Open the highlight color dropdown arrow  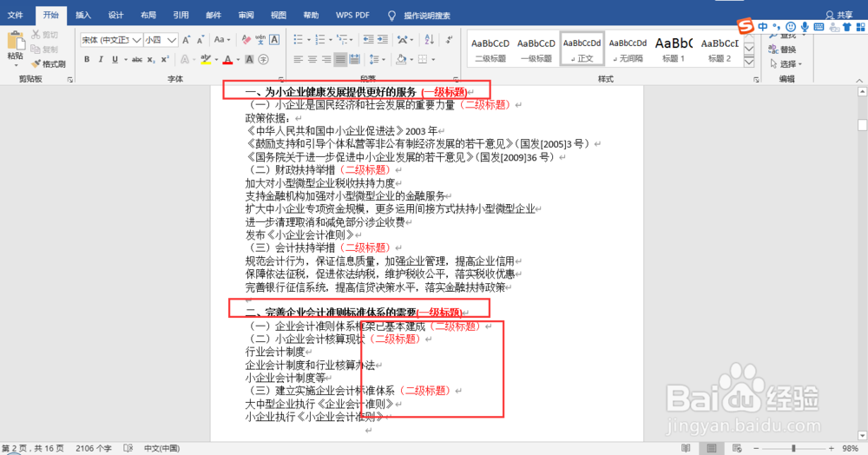(x=216, y=60)
